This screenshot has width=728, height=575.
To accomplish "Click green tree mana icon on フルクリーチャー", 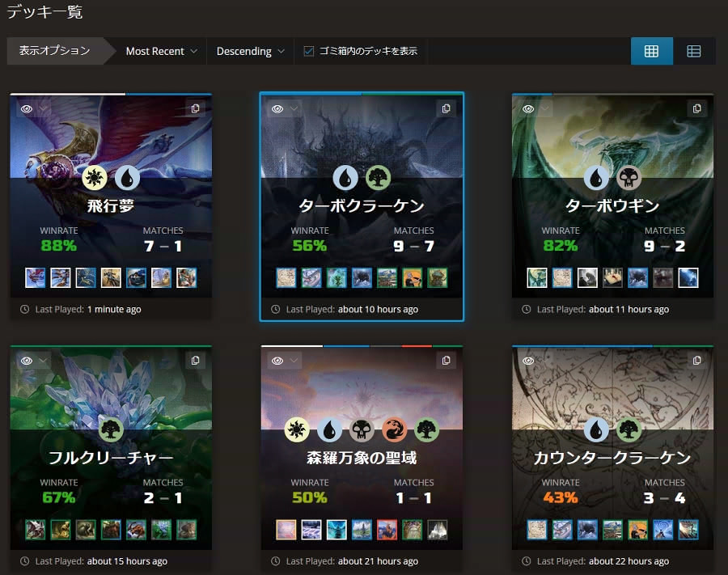I will 111,429.
